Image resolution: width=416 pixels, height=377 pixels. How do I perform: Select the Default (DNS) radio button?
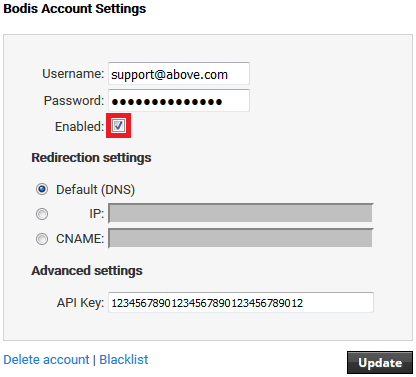pos(42,189)
